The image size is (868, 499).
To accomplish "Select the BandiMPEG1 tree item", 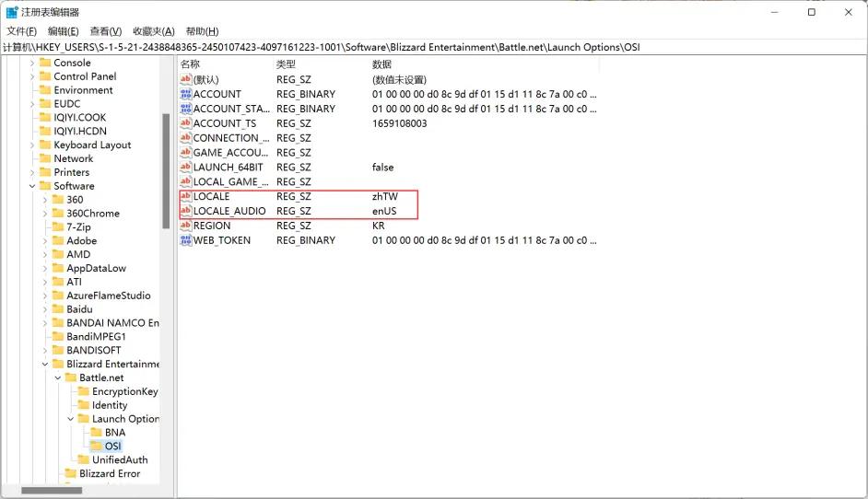I will 96,336.
